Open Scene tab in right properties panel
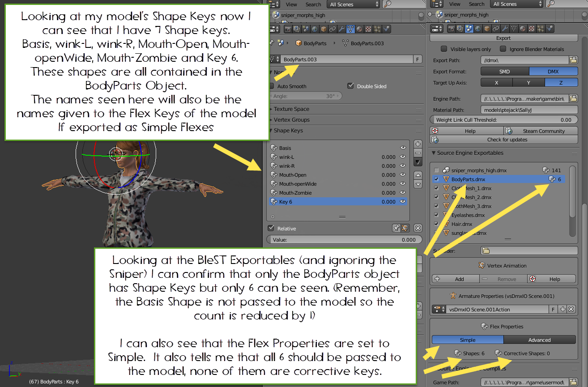588x387 pixels. [x=469, y=29]
